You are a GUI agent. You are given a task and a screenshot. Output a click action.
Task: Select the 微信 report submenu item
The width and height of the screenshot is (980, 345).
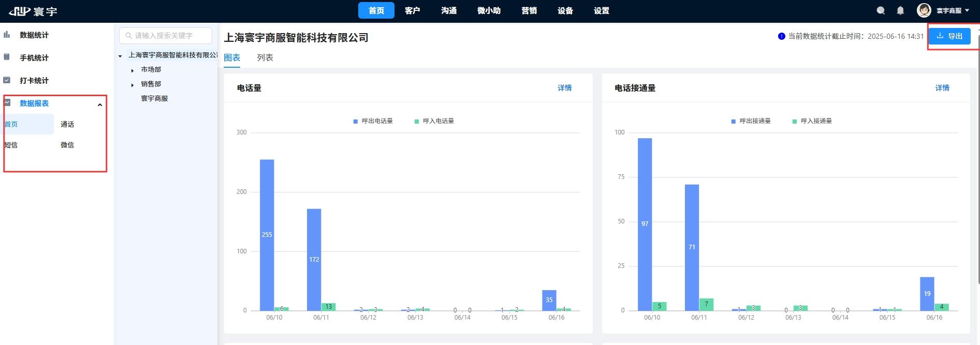click(x=67, y=145)
